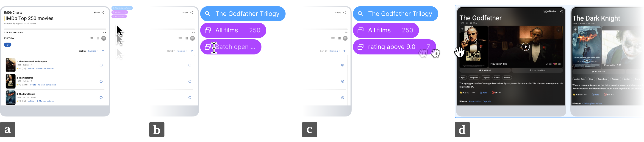The image size is (644, 142).
Task: Click the Gangster genre tag
Action: 474,78
